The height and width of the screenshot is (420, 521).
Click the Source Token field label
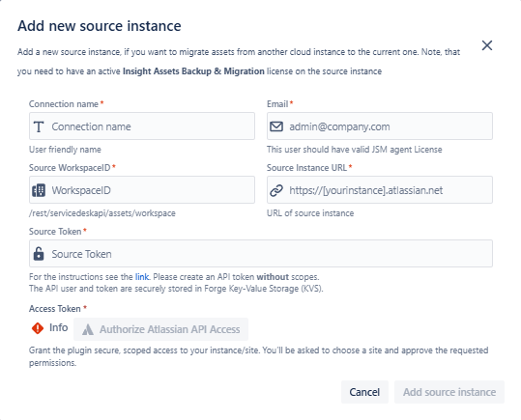55,232
